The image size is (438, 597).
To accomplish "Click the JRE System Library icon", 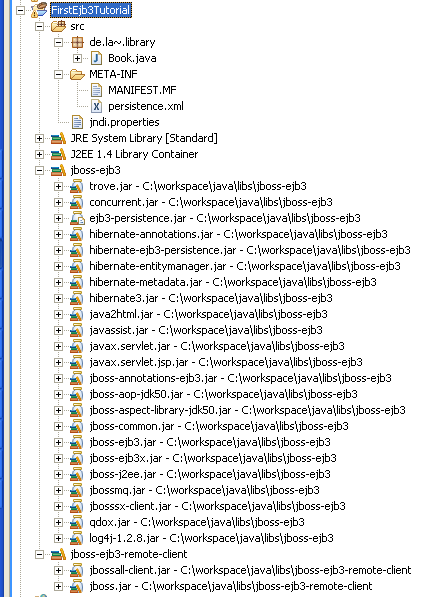I will 58,138.
